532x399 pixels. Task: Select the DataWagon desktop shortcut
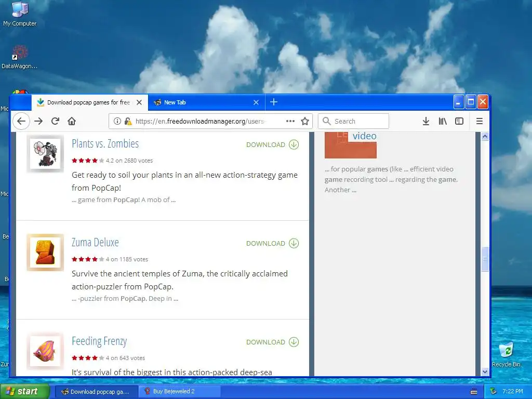20,57
